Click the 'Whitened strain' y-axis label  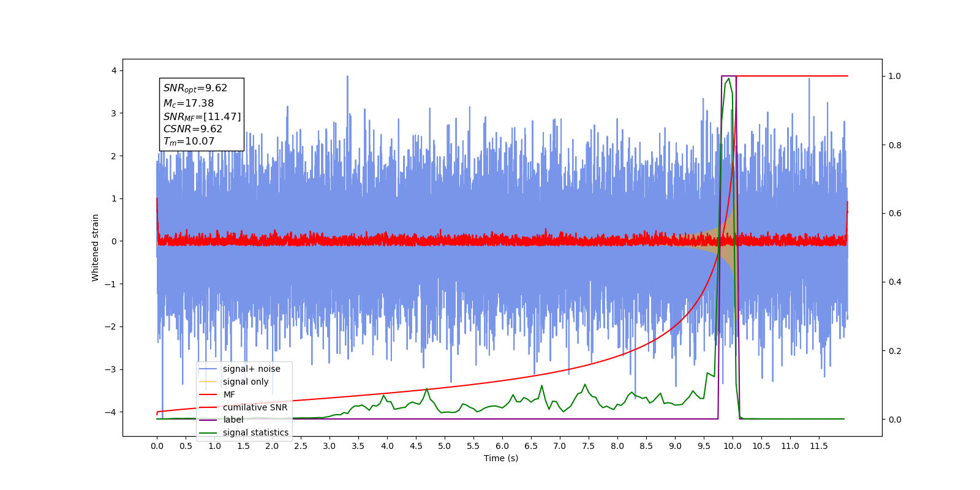pyautogui.click(x=95, y=247)
